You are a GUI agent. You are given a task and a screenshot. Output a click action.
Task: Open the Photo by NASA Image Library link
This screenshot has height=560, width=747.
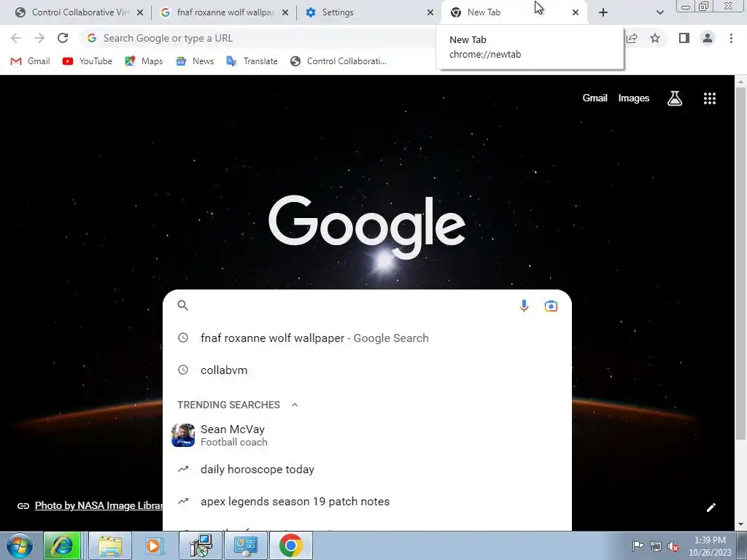click(98, 506)
